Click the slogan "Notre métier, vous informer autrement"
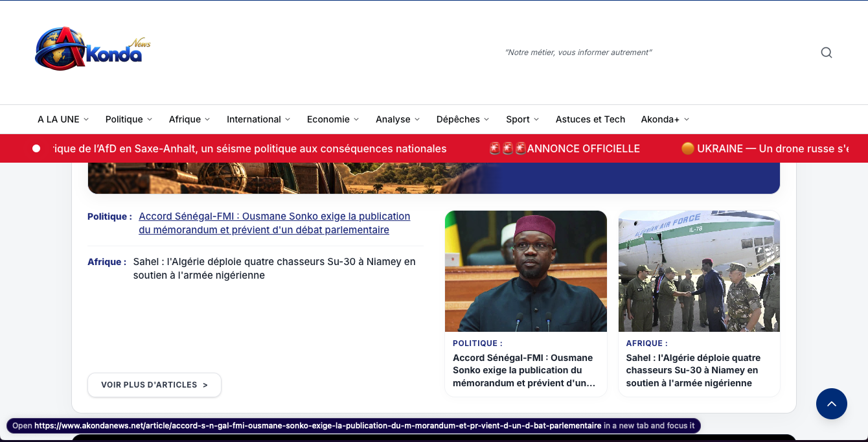Screen dimensions: 868x442 coord(578,52)
